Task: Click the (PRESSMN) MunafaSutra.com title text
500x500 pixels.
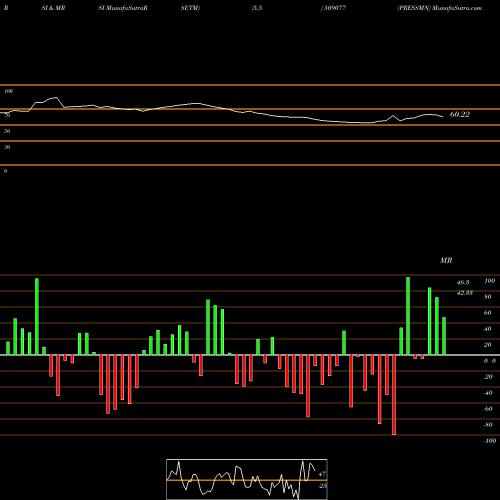Action: tap(440, 8)
